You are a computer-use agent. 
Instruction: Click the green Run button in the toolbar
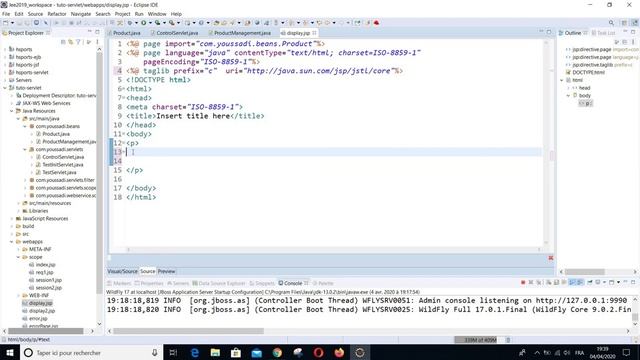click(144, 23)
